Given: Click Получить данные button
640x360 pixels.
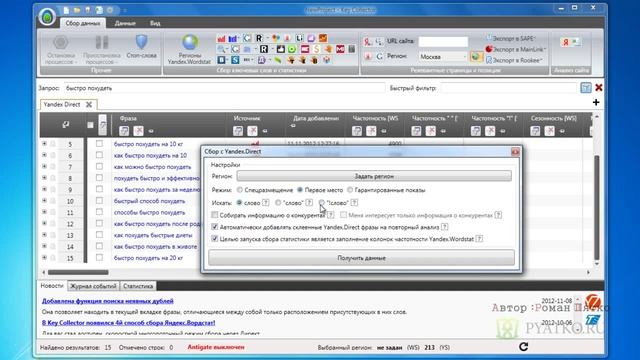Looking at the screenshot, I should 361,258.
